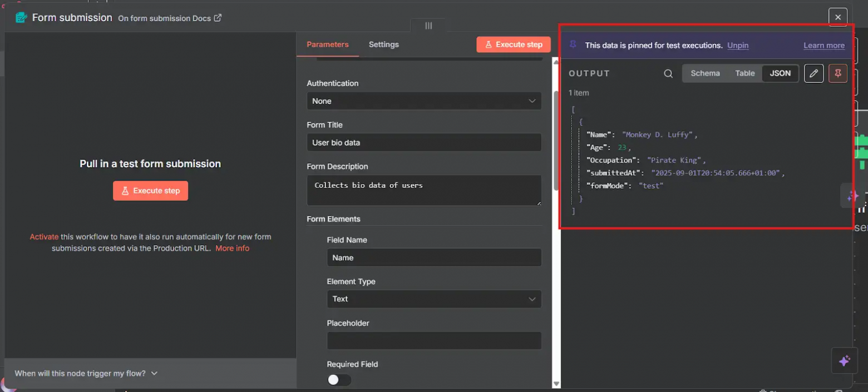The width and height of the screenshot is (868, 392).
Task: Switch output view to Schema
Action: coord(705,73)
